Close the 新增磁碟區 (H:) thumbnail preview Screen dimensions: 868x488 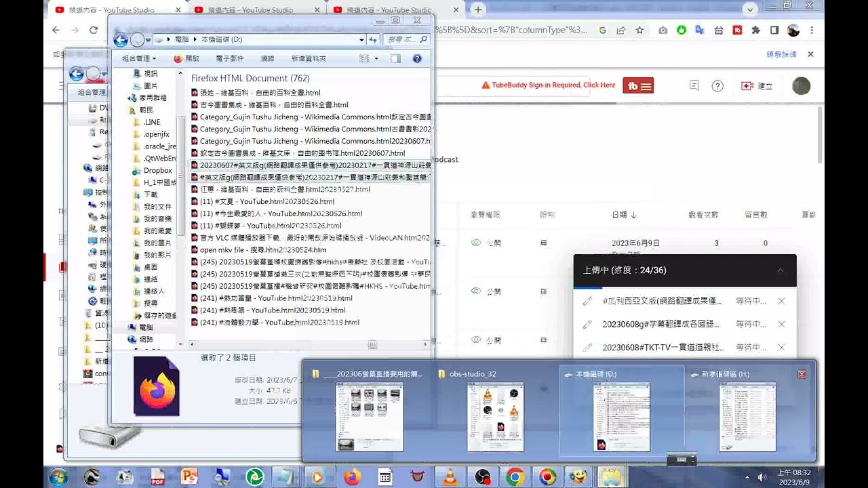802,374
